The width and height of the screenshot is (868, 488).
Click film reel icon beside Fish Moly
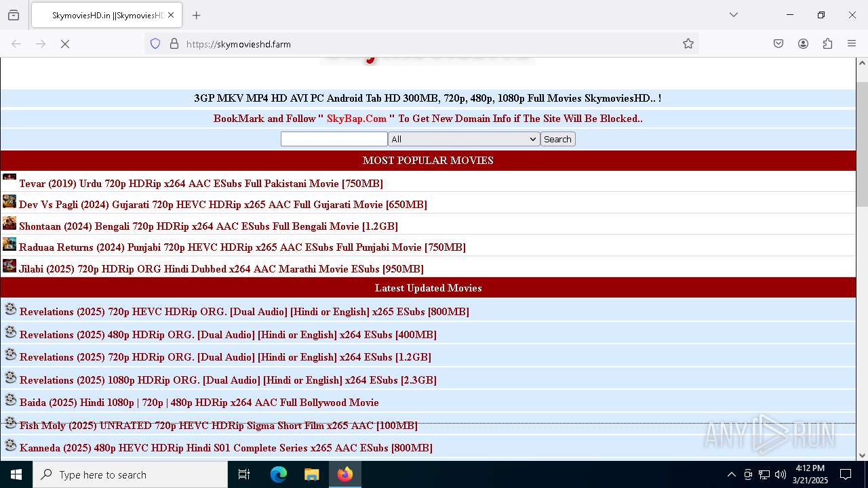10,423
